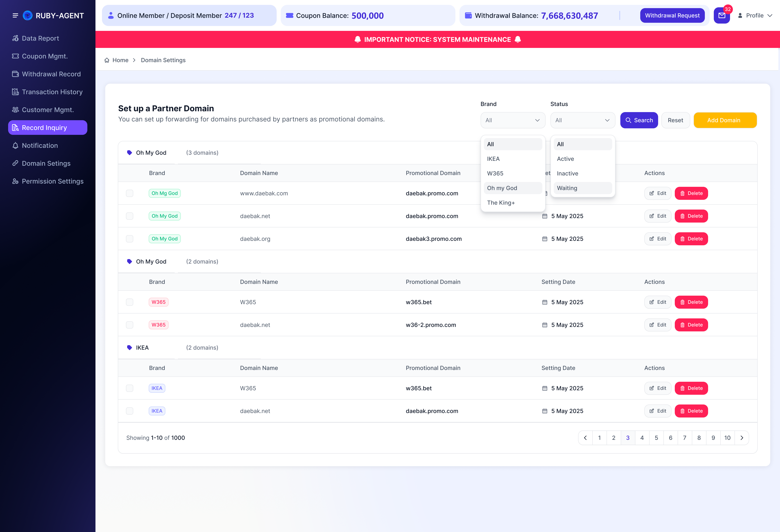Select Record Inquiry in sidebar
Viewport: 780px width, 532px height.
click(48, 128)
